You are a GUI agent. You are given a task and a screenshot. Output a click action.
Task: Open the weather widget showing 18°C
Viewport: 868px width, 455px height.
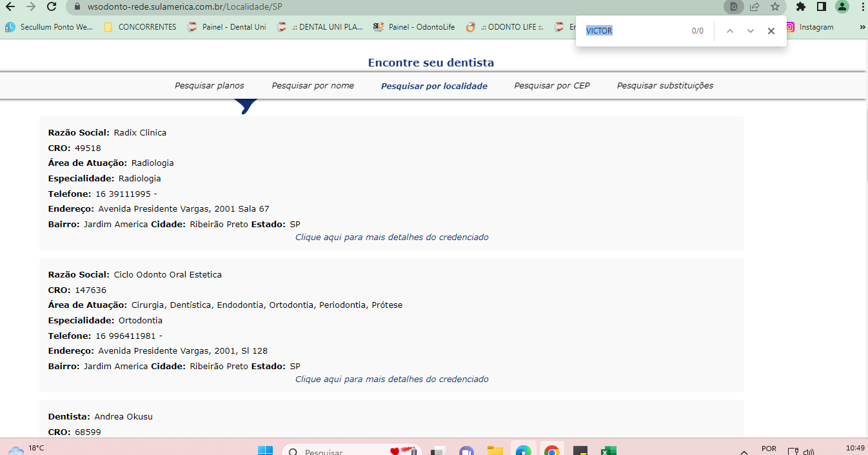[27, 449]
